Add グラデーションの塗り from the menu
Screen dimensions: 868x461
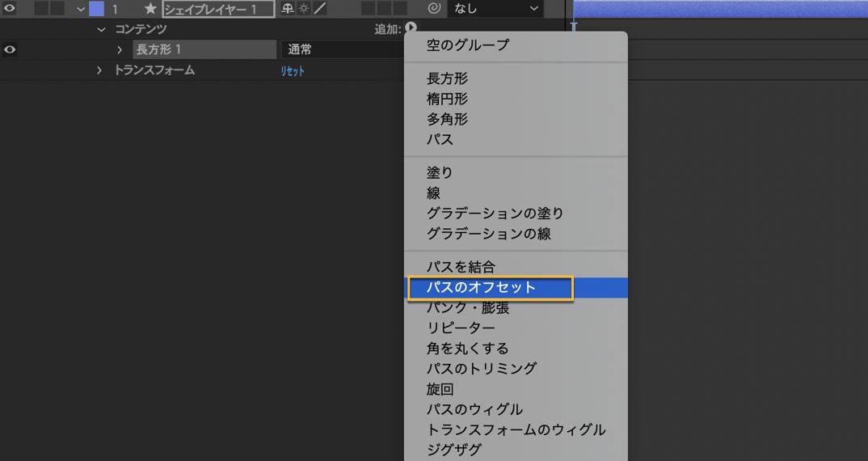pyautogui.click(x=516, y=214)
